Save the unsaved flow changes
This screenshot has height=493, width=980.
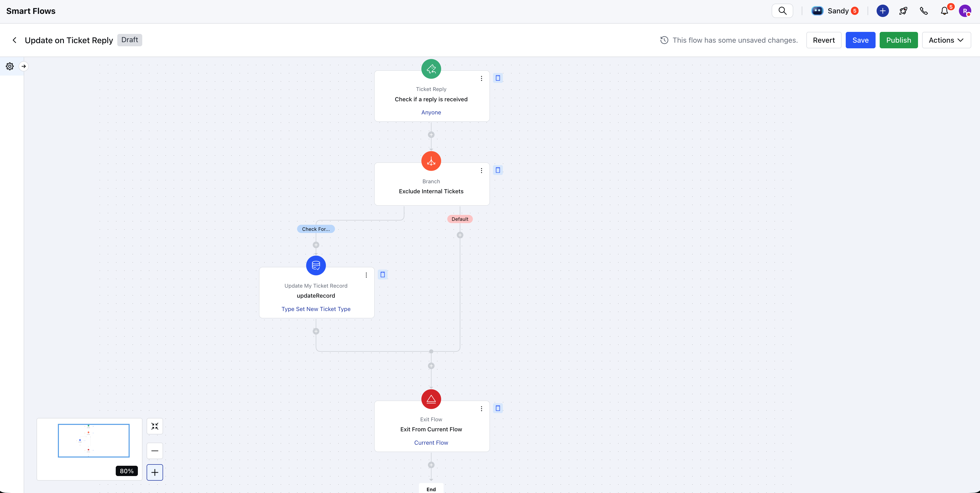[x=860, y=40]
